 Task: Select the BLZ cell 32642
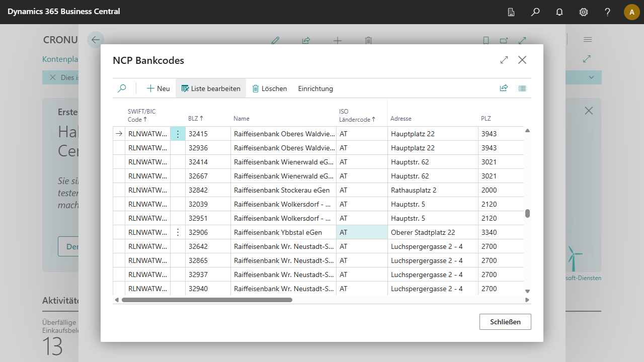tap(208, 246)
